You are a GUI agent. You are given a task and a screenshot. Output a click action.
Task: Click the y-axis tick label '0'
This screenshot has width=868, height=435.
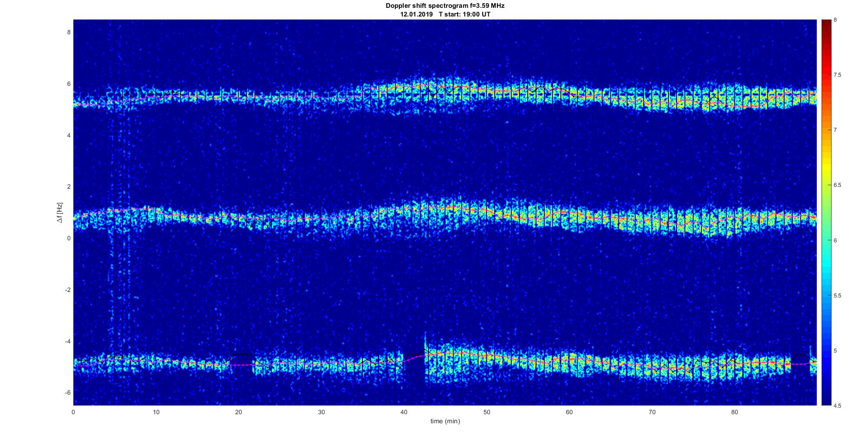point(69,238)
